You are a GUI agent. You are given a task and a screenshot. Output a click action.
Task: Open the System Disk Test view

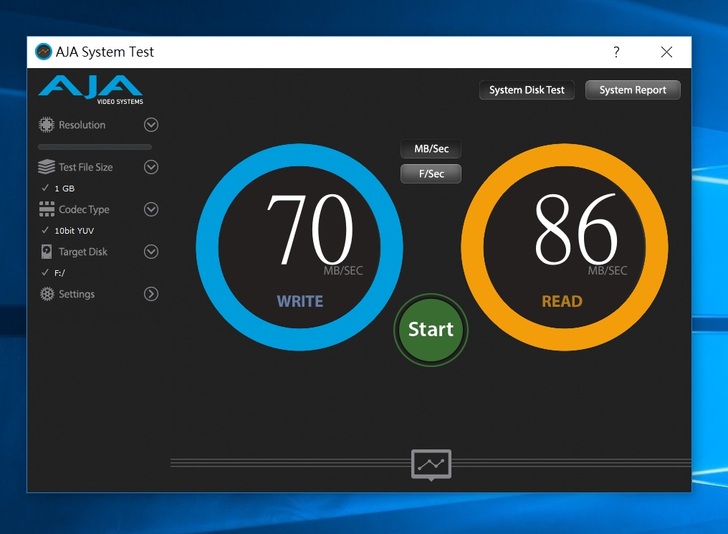pyautogui.click(x=526, y=90)
